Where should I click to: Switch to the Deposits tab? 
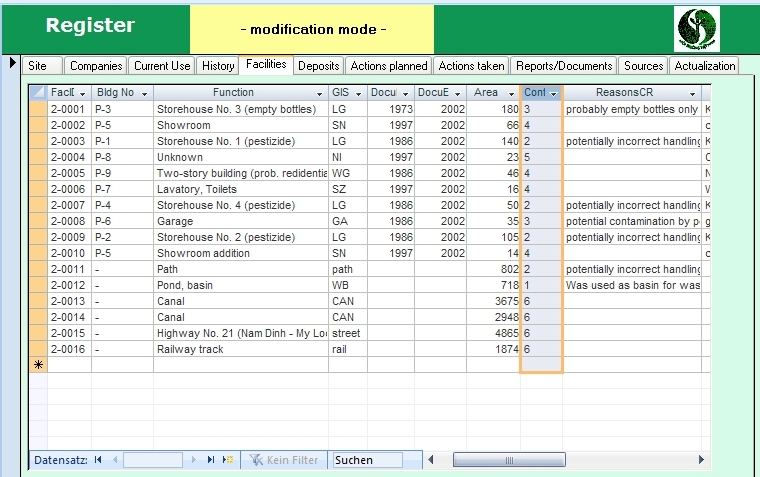(x=318, y=66)
